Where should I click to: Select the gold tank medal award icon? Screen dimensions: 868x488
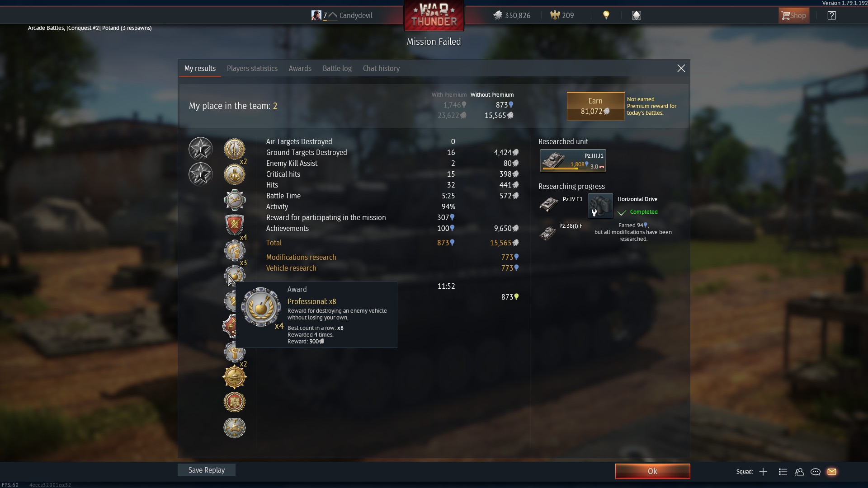(235, 377)
